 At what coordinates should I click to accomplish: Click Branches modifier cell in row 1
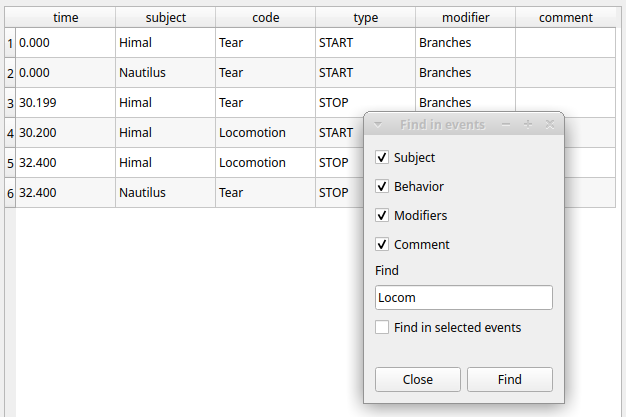(x=466, y=43)
